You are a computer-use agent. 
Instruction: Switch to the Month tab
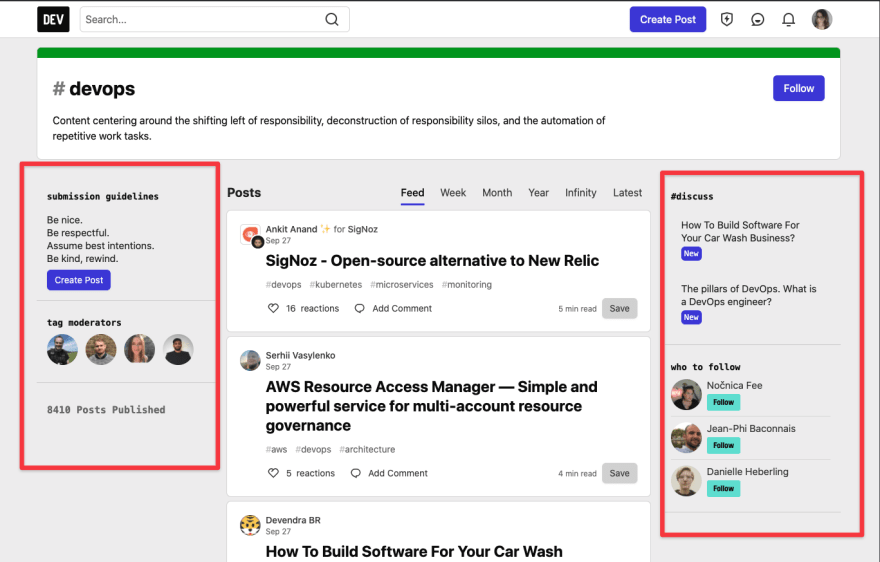(497, 193)
